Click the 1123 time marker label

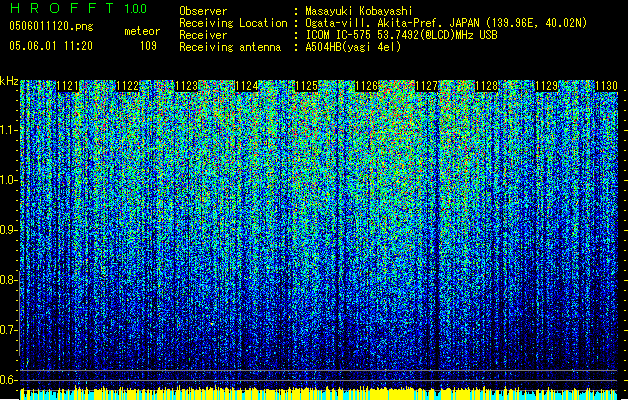click(187, 86)
